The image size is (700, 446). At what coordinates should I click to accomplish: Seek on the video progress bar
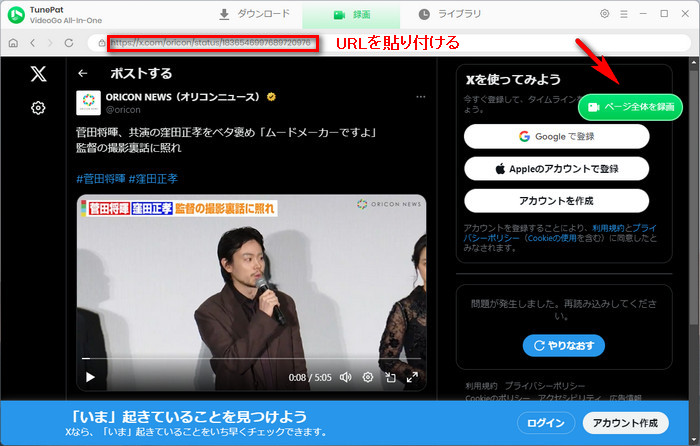pyautogui.click(x=251, y=358)
